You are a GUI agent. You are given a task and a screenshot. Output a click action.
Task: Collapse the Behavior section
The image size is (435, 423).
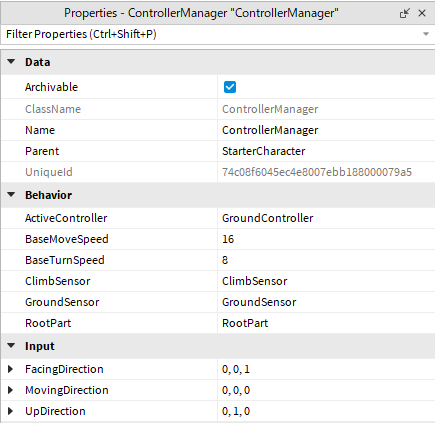[x=11, y=195]
